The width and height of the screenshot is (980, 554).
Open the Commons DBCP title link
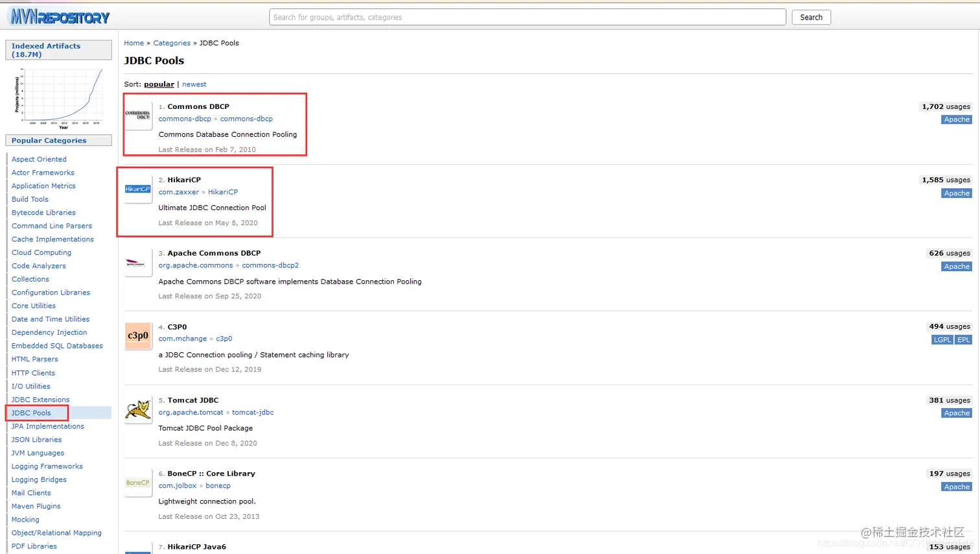point(198,106)
